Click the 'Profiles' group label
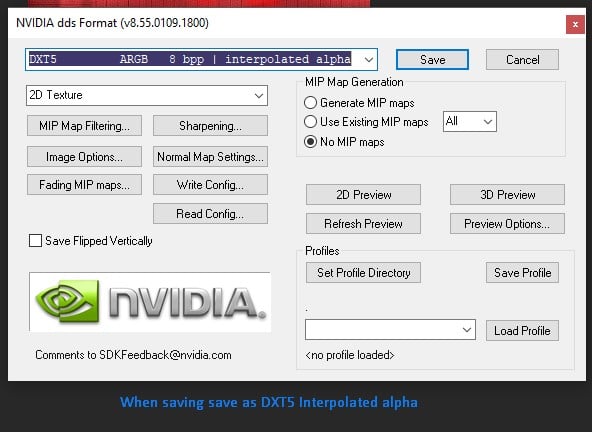Screen dimensions: 592x432 click(322, 251)
